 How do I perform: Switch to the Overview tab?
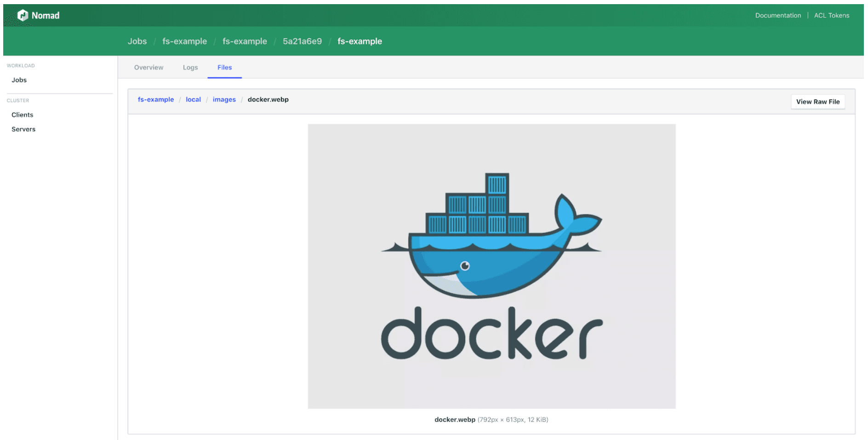tap(148, 68)
